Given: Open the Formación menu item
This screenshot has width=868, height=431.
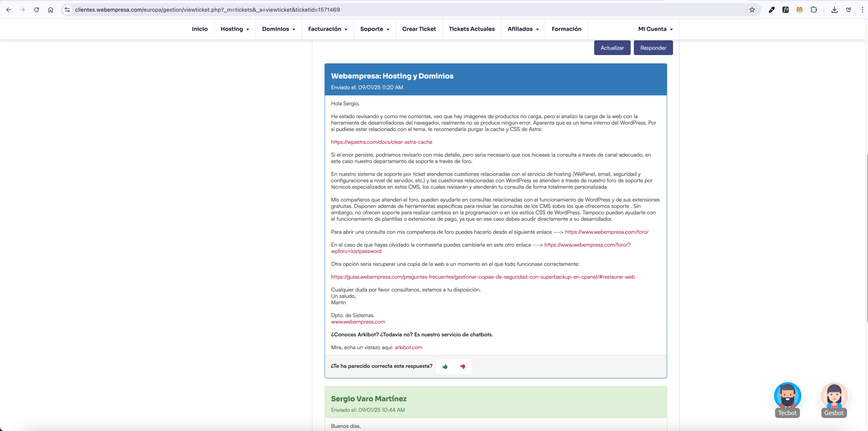Looking at the screenshot, I should pyautogui.click(x=566, y=29).
